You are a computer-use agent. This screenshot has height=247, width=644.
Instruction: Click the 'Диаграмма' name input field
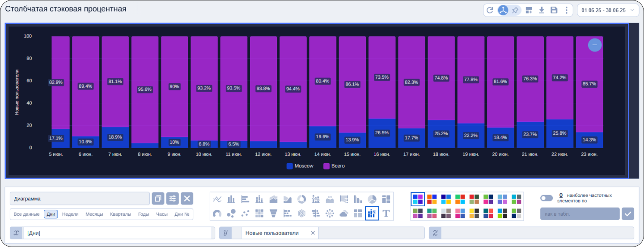tap(80, 199)
